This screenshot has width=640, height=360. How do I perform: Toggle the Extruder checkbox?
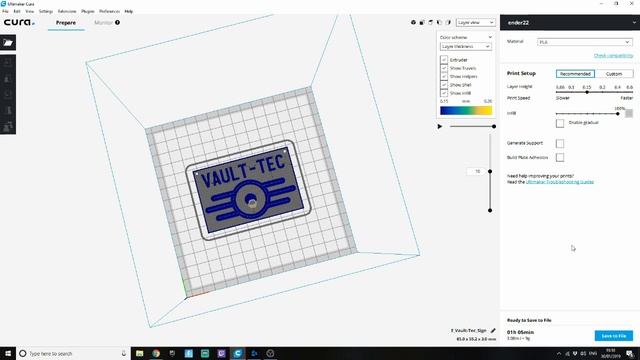pyautogui.click(x=444, y=60)
